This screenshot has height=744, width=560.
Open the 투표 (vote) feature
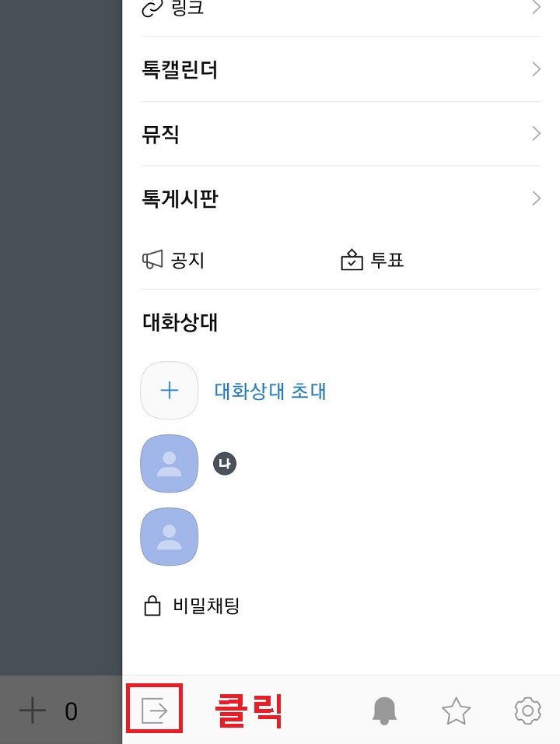click(x=373, y=260)
